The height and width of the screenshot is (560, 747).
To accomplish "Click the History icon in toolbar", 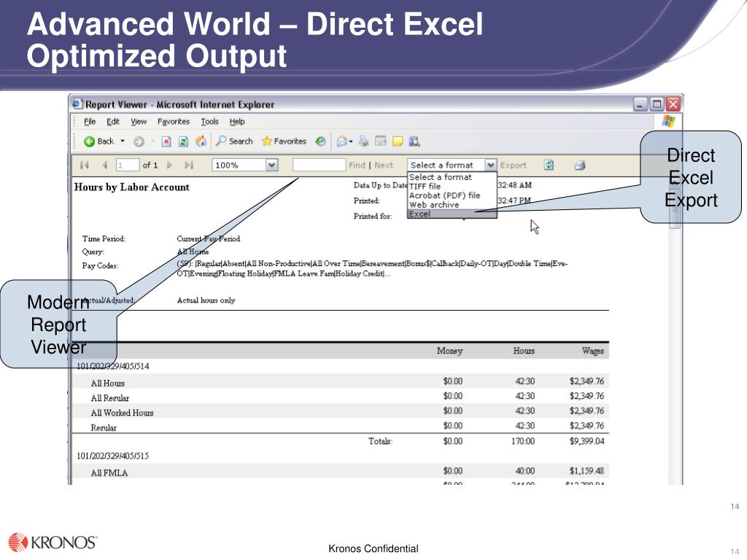I will pos(321,141).
